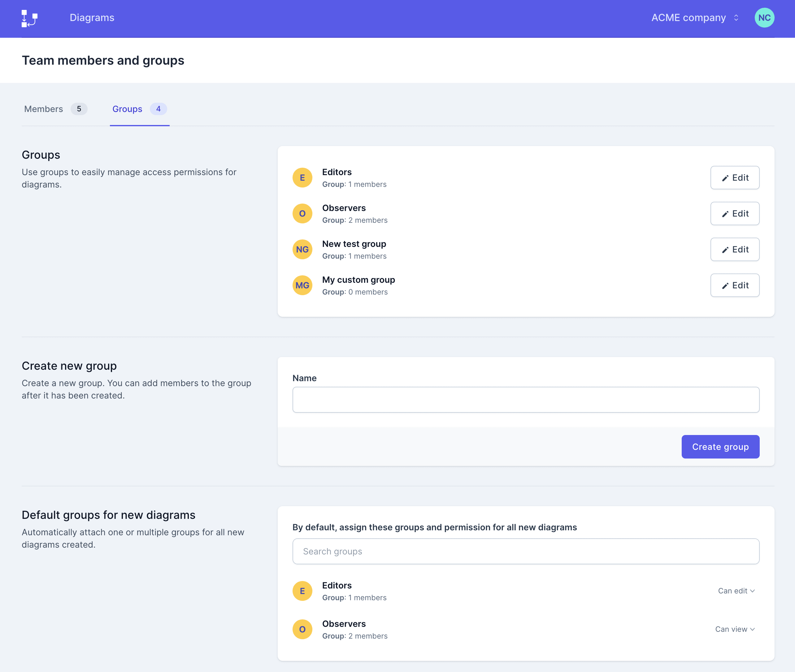
Task: Click the Editors E avatar under default groups
Action: [x=302, y=591]
